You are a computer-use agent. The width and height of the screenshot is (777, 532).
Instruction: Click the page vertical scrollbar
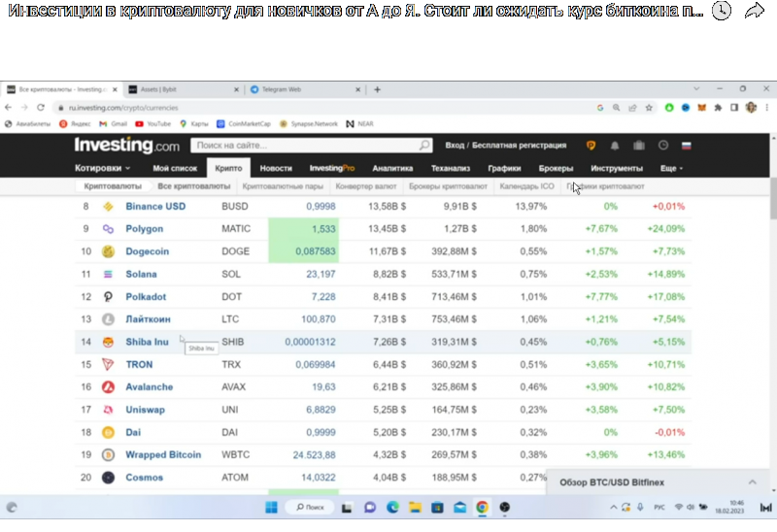tap(772, 206)
